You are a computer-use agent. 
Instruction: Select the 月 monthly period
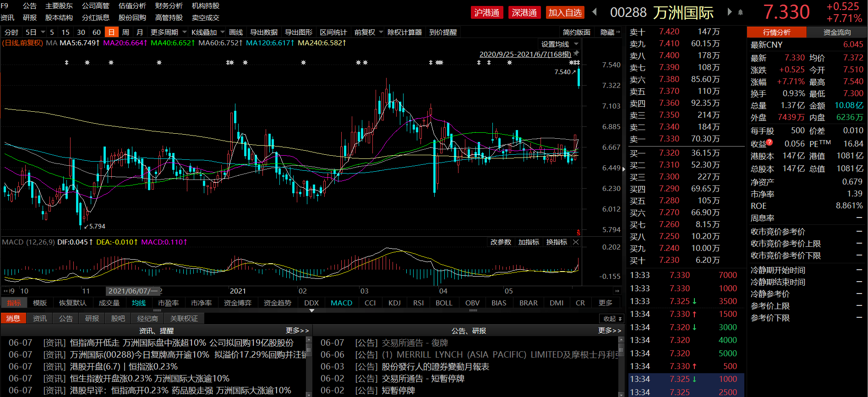pos(140,32)
